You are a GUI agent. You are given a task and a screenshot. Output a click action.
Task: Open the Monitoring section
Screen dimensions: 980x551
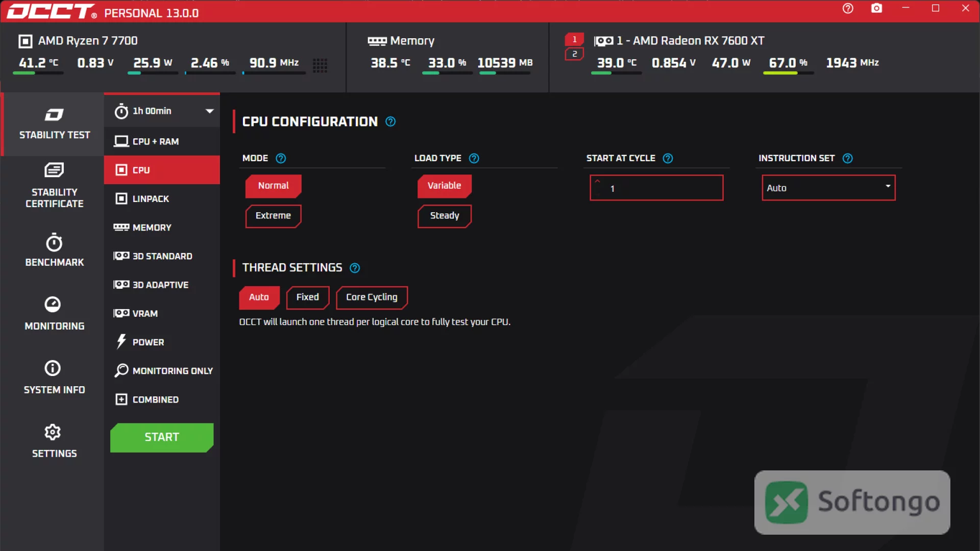54,314
